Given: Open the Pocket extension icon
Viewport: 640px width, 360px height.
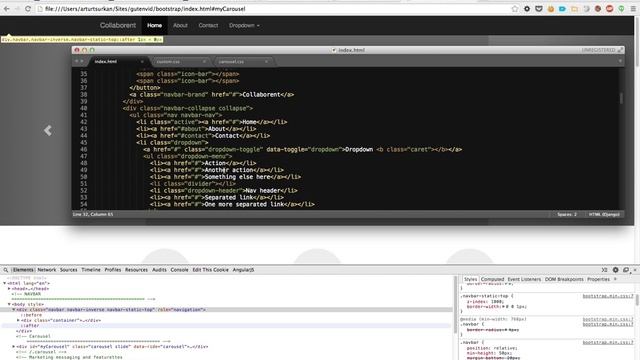Looking at the screenshot, I should [539, 9].
